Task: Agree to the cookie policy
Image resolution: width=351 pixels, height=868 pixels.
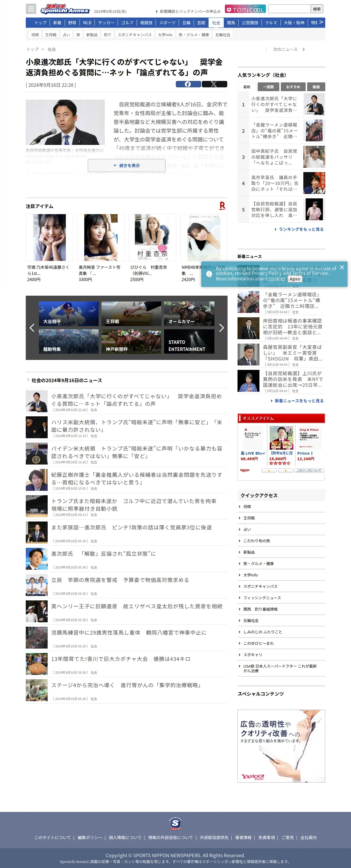Action: tap(295, 279)
